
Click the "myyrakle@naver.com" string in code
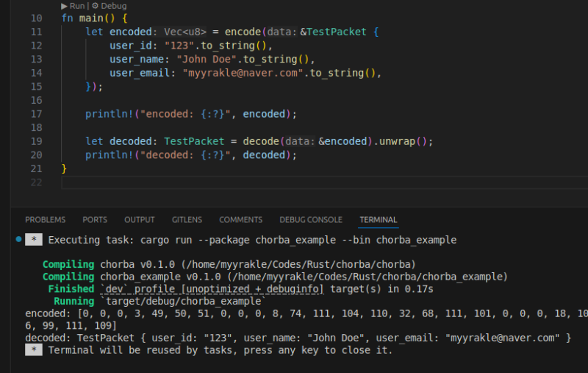tap(243, 73)
